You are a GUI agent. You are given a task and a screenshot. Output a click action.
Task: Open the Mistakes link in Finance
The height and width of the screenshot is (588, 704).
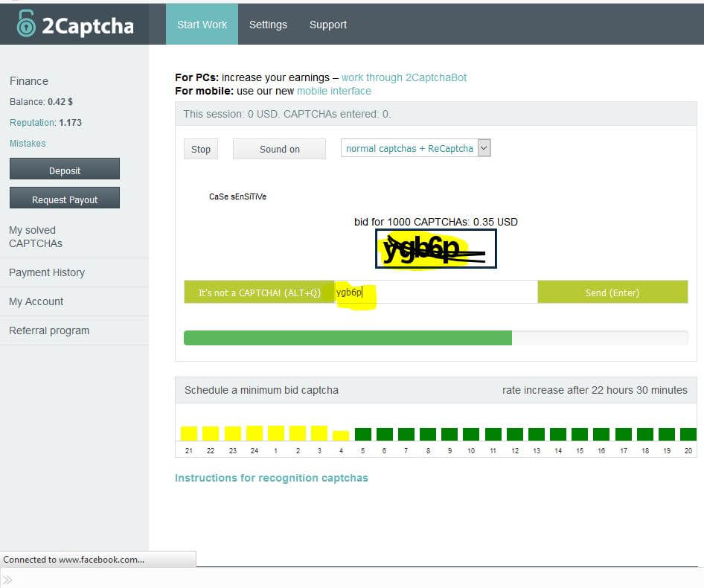pyautogui.click(x=28, y=143)
